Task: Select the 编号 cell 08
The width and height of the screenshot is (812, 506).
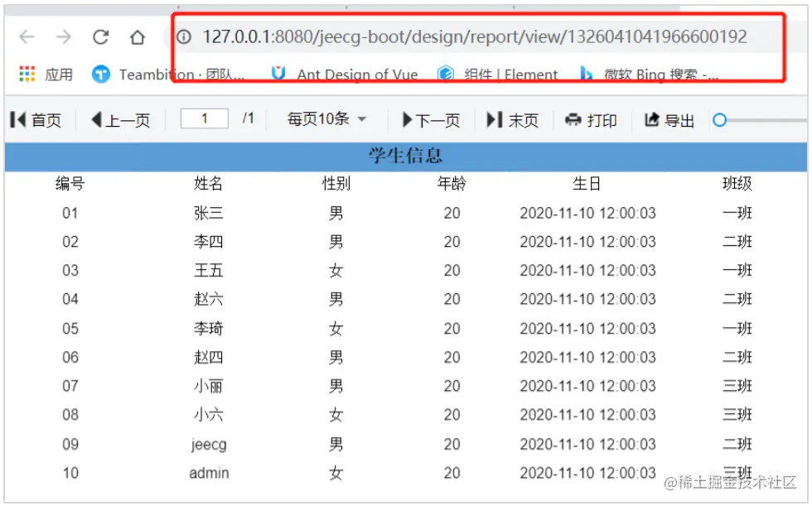Action: (70, 414)
